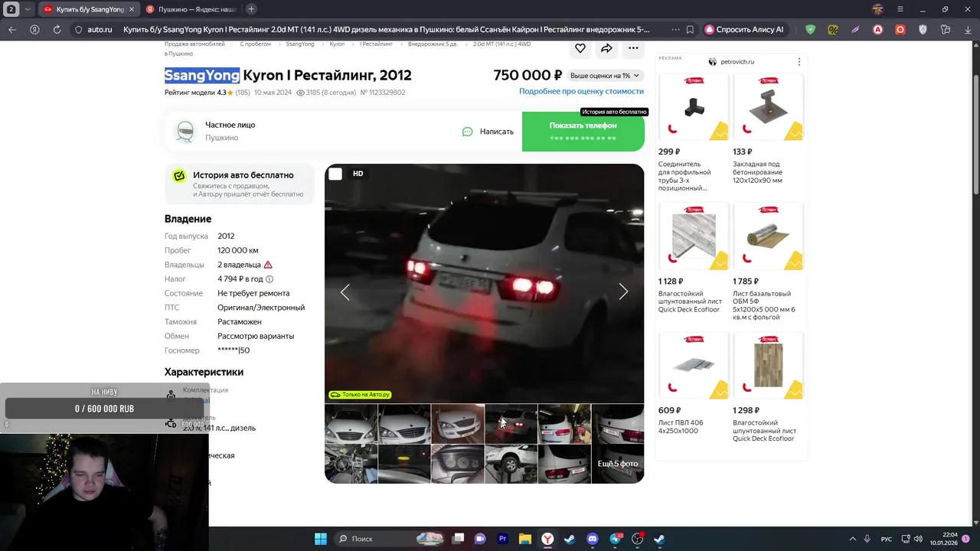This screenshot has height=551, width=980.
Task: Open address bar three-dot menu
Action: pos(675,30)
